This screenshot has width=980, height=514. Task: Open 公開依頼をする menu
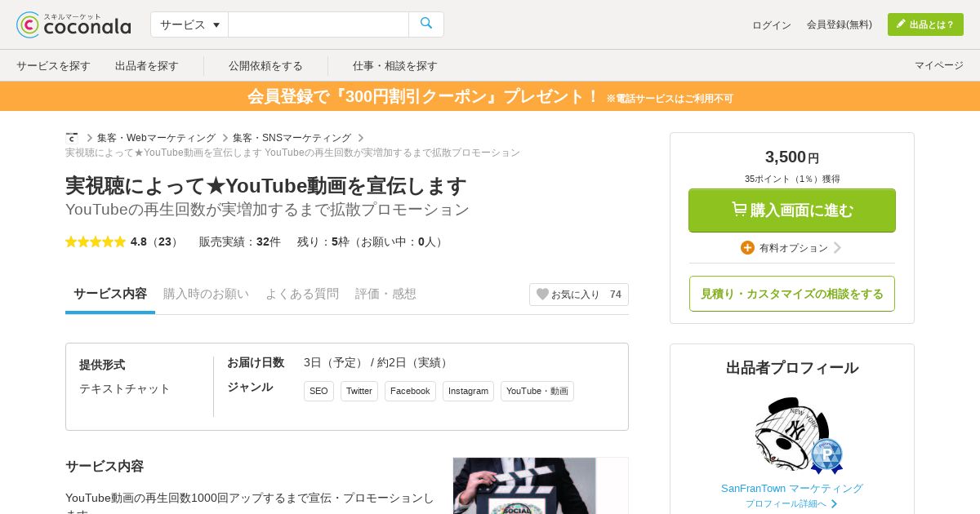pos(265,65)
